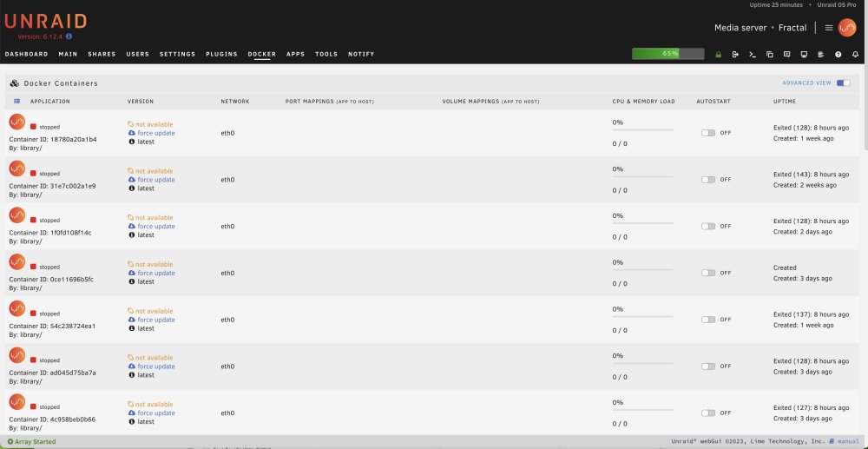Enable autostart for container 1f0fd108f14c
The width and height of the screenshot is (868, 449).
[x=708, y=226]
